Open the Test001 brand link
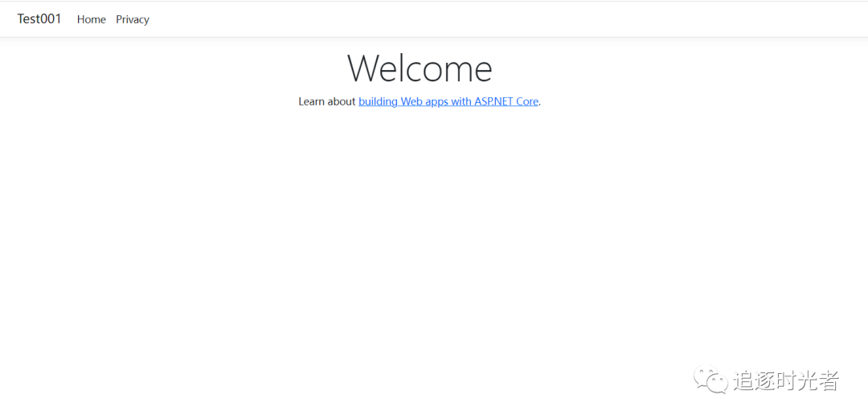 pos(39,18)
